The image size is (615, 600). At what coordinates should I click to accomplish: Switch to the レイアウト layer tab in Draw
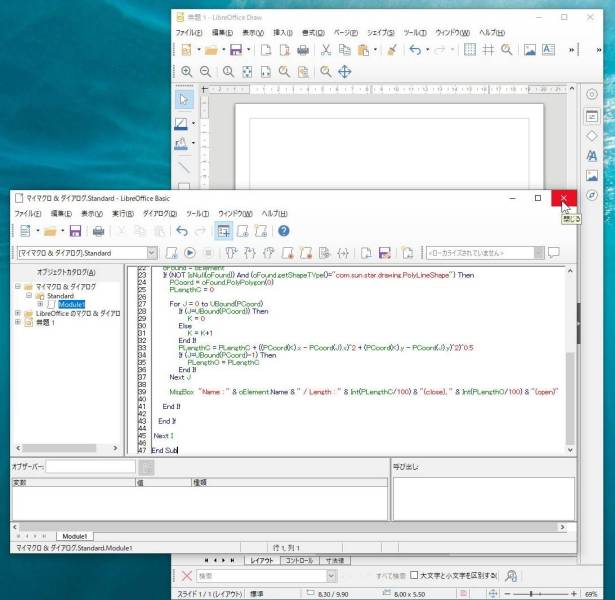click(x=262, y=560)
